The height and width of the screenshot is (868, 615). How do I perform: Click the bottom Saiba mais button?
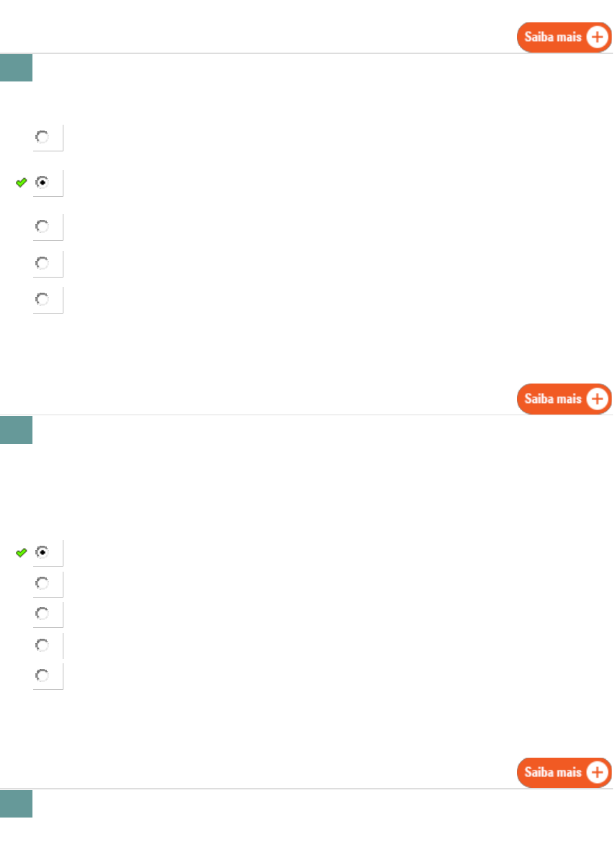coord(564,773)
